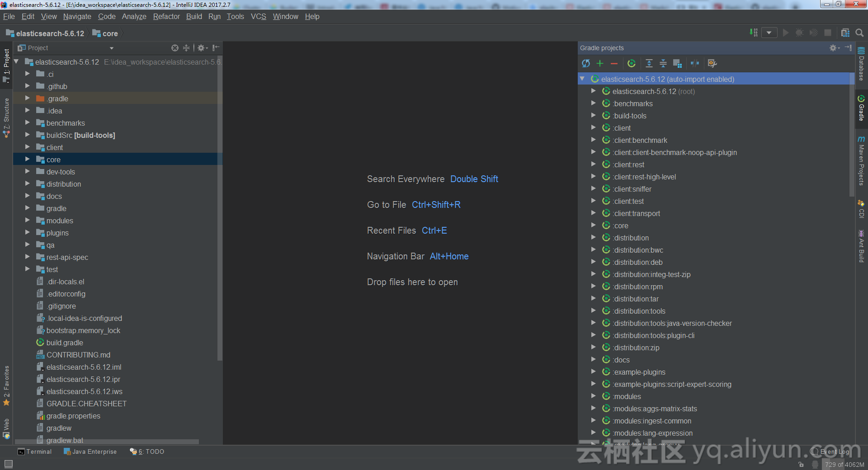Open the Database tool window
The image size is (868, 470).
tap(861, 64)
